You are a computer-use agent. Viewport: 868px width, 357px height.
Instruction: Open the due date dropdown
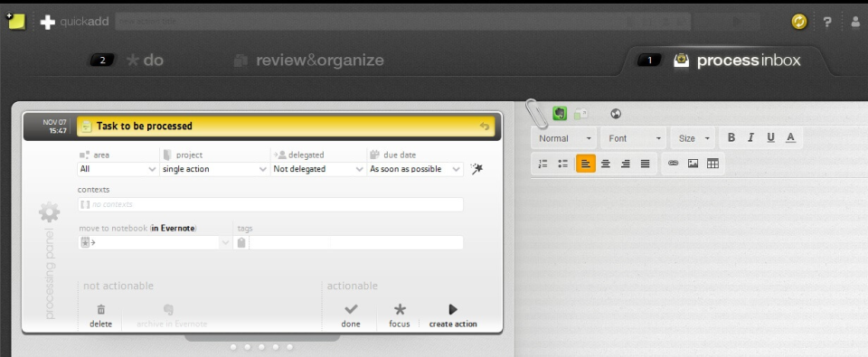click(x=415, y=169)
